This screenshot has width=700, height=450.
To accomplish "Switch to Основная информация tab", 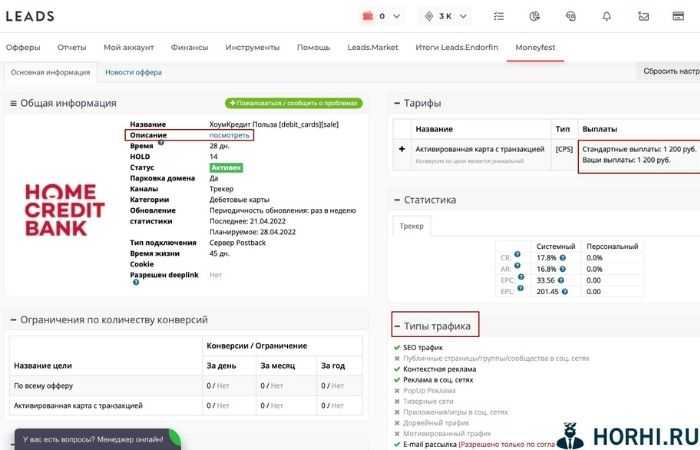I will 50,72.
